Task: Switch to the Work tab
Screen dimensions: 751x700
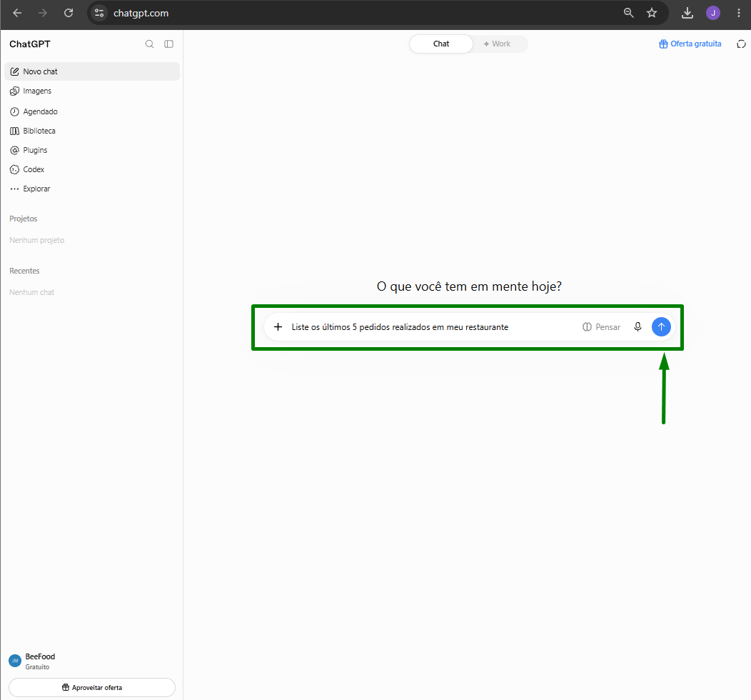Action: (497, 44)
